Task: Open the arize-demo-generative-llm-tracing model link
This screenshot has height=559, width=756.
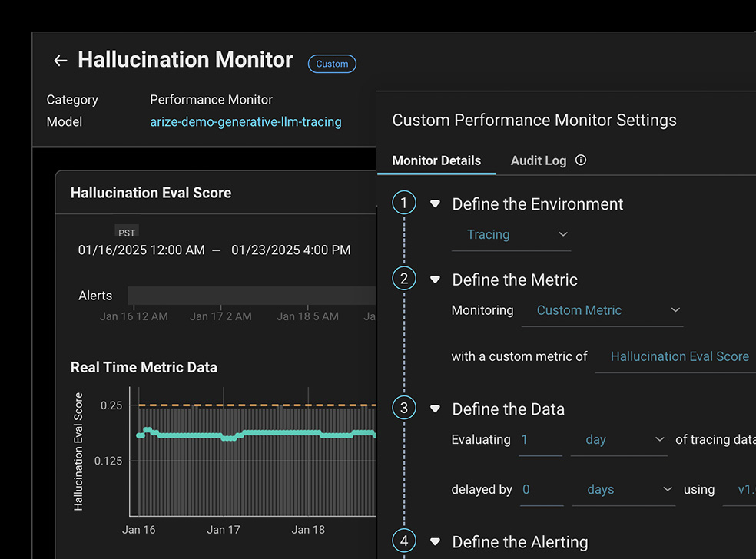Action: pos(245,121)
